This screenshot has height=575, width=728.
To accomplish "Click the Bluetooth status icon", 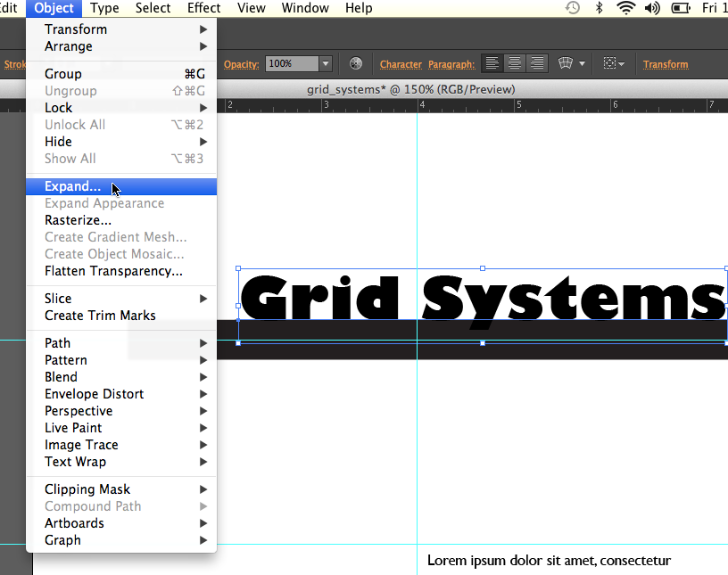I will [600, 8].
